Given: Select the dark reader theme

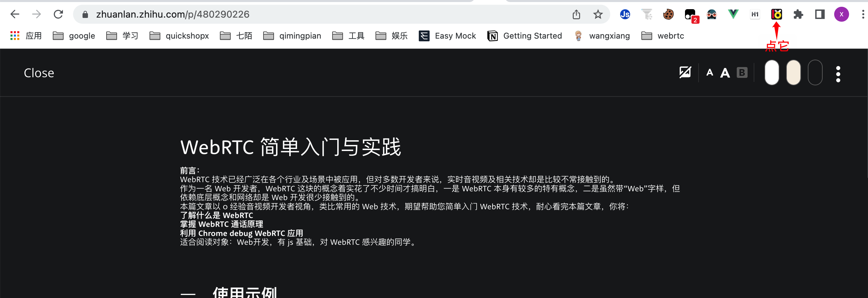Looking at the screenshot, I should [815, 72].
